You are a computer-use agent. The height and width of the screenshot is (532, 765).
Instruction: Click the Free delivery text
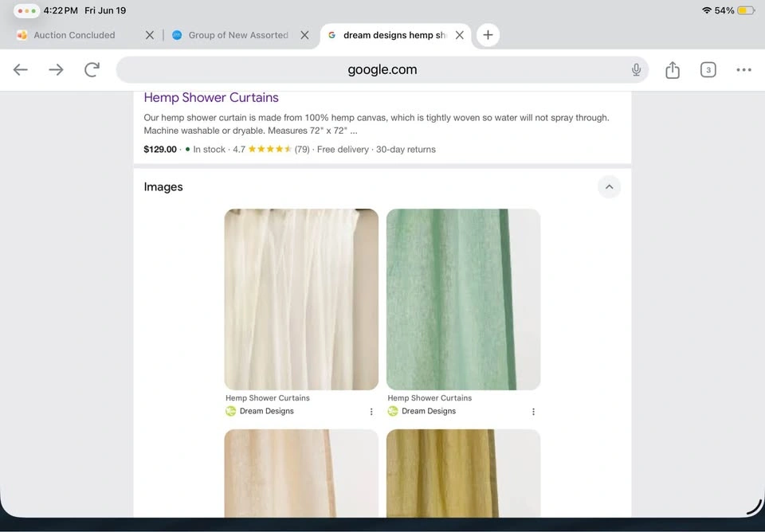(343, 149)
